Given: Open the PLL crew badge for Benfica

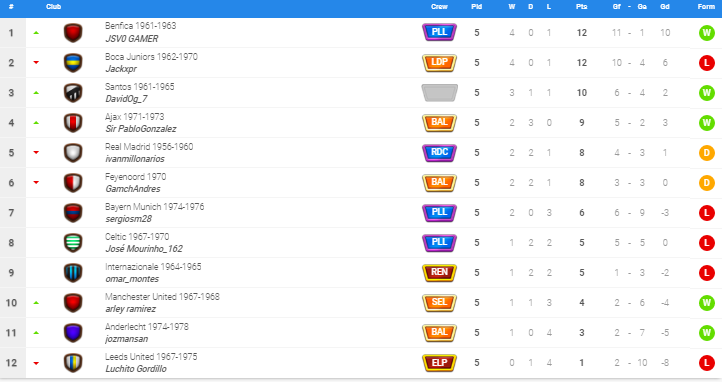Looking at the screenshot, I should click(x=439, y=32).
